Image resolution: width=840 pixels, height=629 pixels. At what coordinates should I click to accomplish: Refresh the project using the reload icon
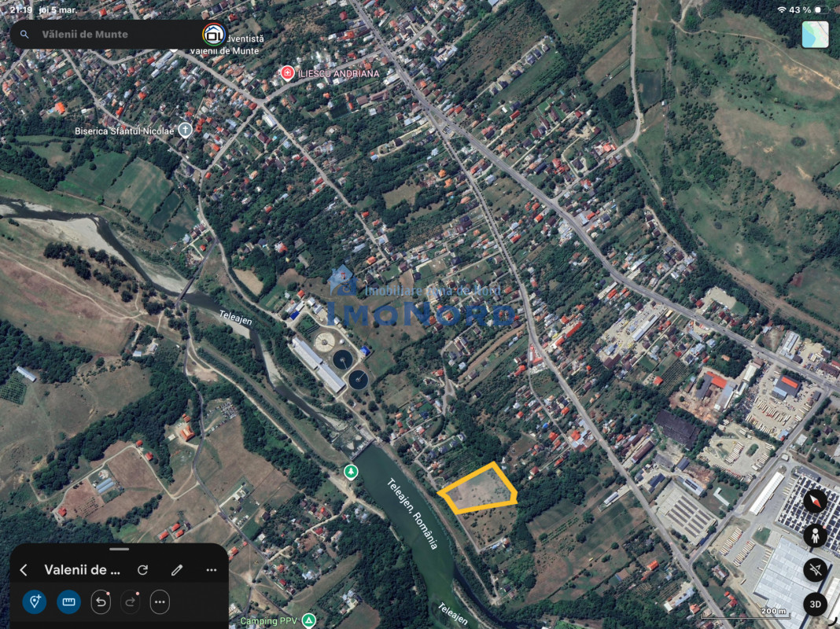click(x=142, y=570)
